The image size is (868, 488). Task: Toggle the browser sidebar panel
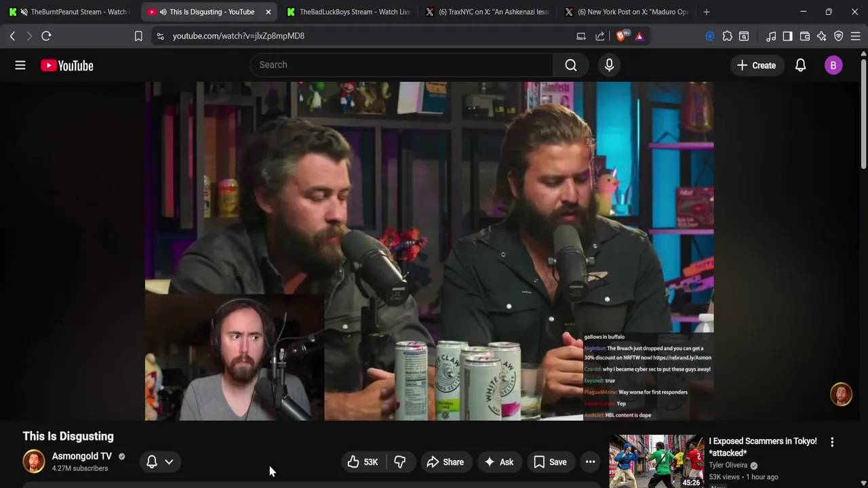tap(787, 36)
